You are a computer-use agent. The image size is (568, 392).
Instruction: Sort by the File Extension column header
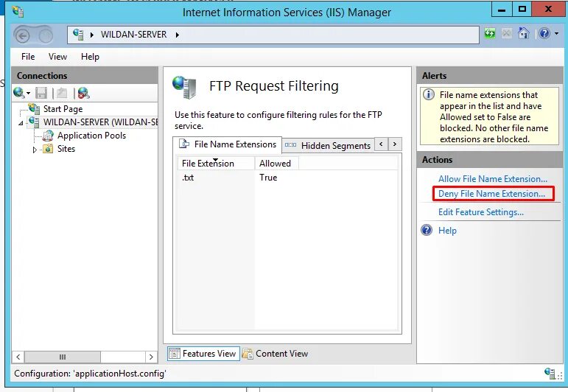(x=217, y=164)
